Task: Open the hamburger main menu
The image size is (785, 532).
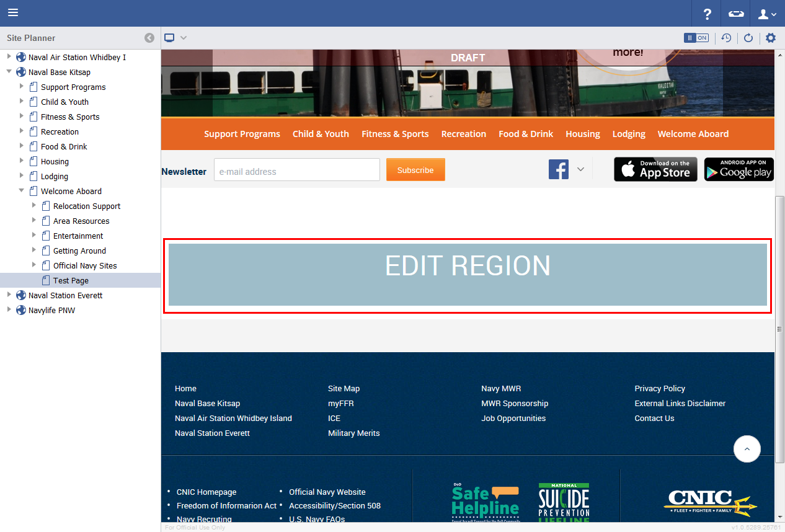Action: tap(13, 13)
